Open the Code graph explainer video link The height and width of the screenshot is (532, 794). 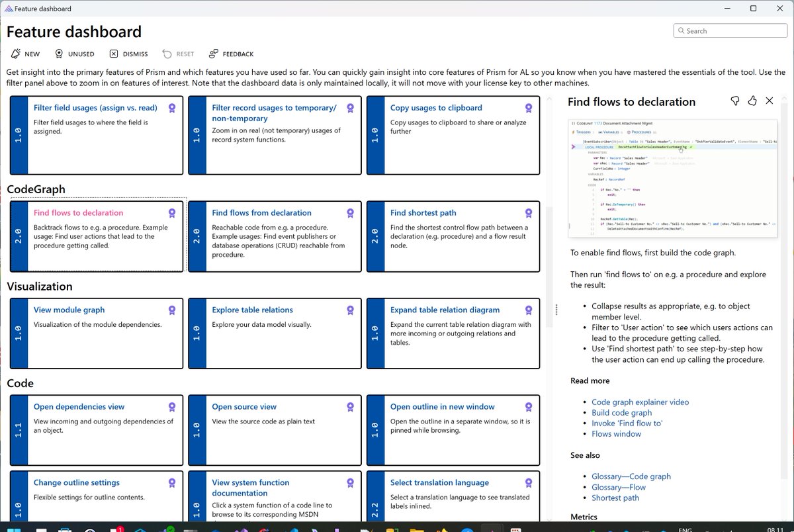pyautogui.click(x=640, y=402)
